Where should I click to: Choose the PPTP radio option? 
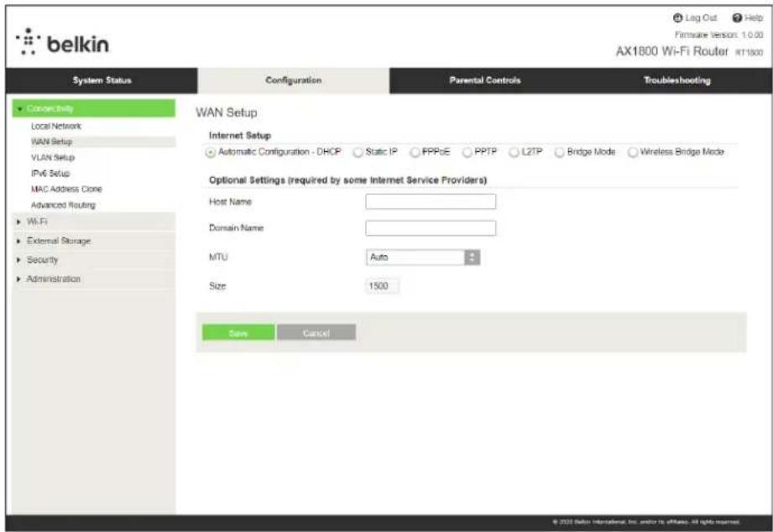467,153
